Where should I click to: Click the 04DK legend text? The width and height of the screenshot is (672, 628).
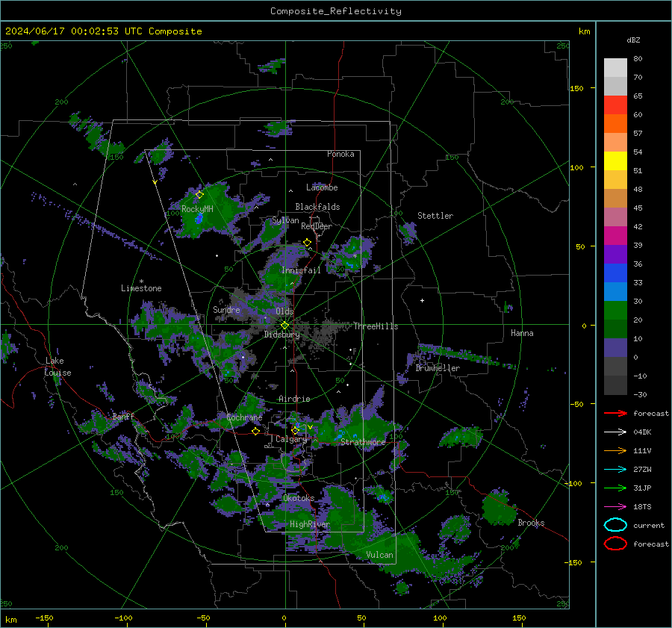(642, 432)
